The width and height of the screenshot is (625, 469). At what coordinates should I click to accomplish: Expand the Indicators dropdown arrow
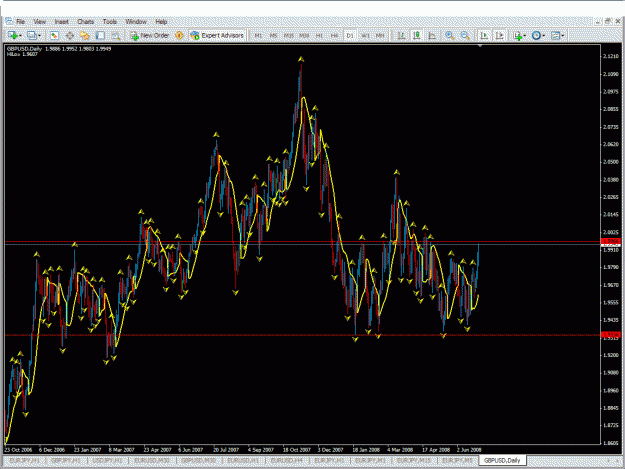pyautogui.click(x=525, y=36)
